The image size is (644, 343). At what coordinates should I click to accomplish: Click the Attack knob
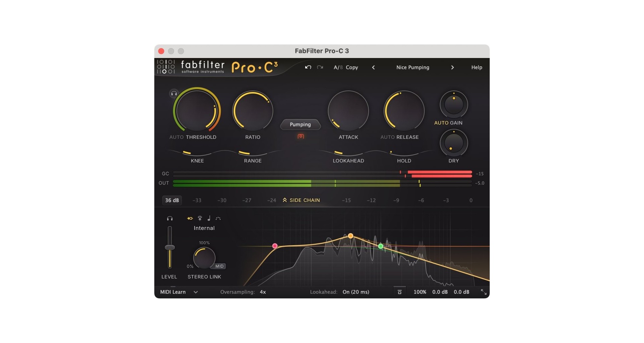348,111
